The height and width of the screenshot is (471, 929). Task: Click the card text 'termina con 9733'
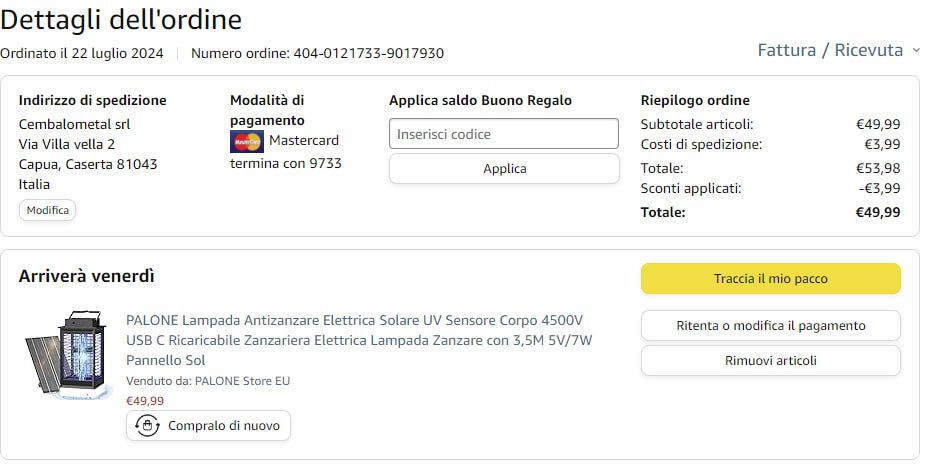(x=286, y=163)
